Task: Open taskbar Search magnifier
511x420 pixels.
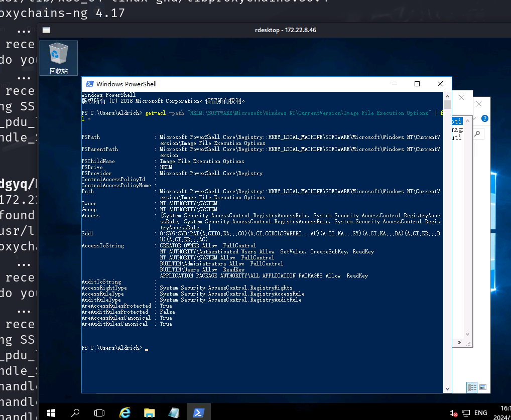Action: click(x=75, y=413)
